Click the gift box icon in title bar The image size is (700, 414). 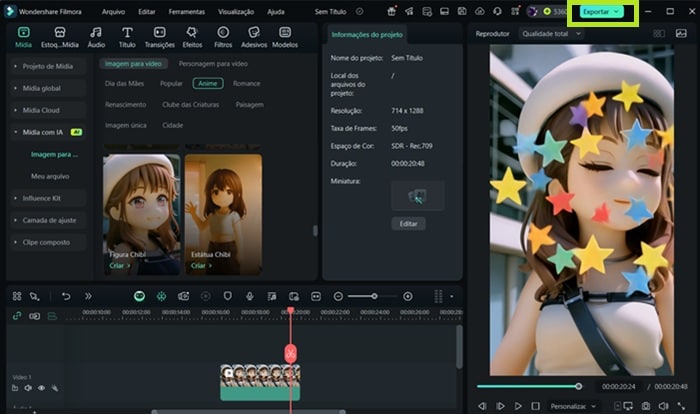[x=392, y=12]
